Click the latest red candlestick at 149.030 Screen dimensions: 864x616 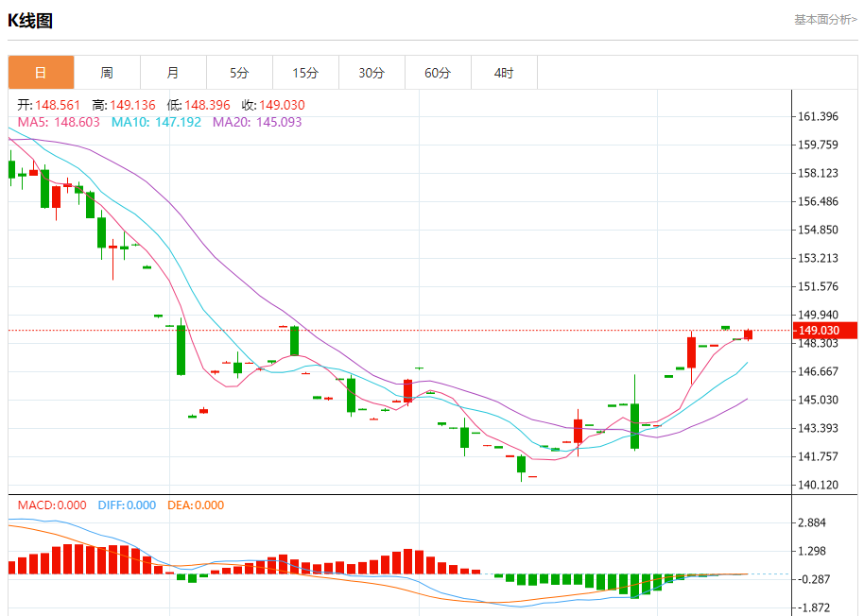[x=749, y=334]
